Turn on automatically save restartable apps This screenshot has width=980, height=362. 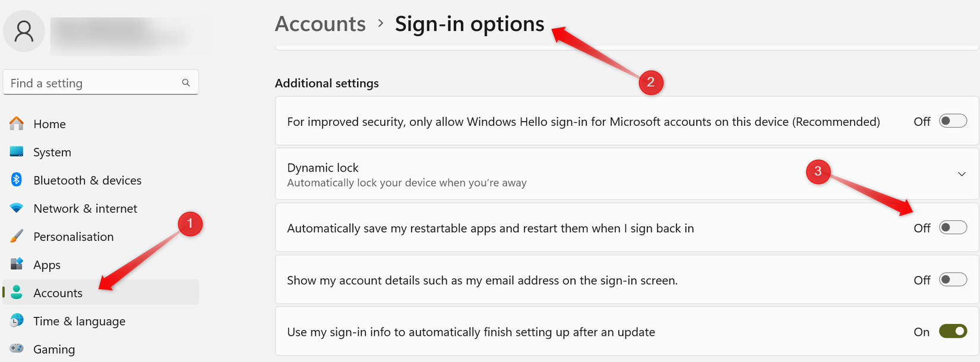coord(953,227)
